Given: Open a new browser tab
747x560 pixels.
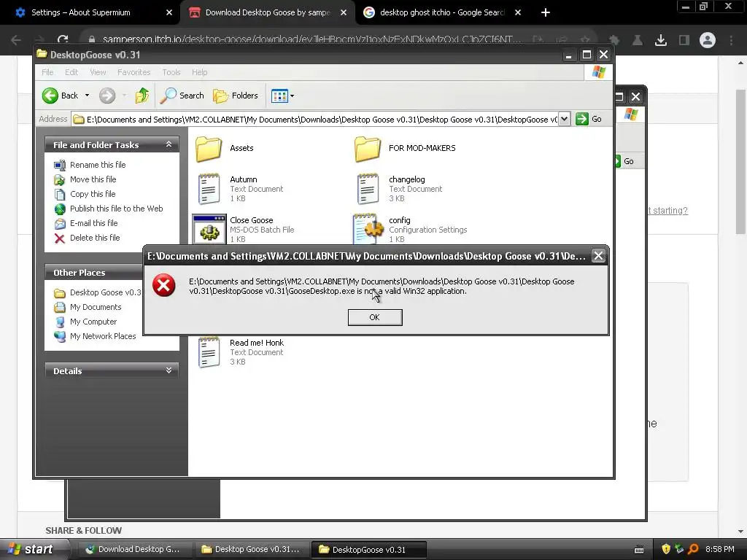Looking at the screenshot, I should (x=546, y=12).
